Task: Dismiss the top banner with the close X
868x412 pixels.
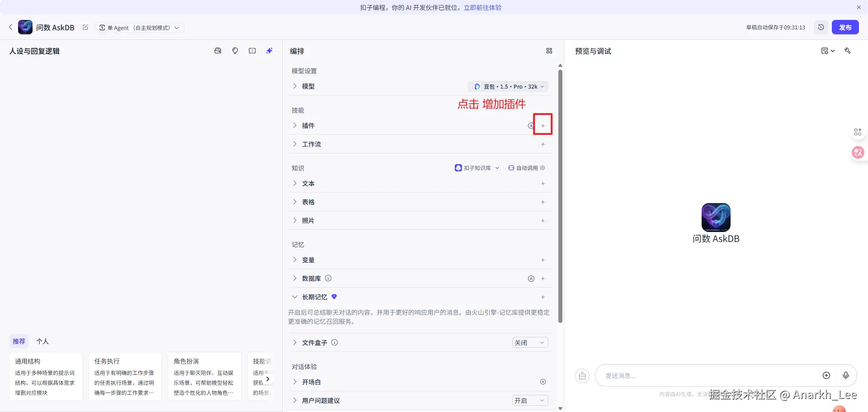Action: pos(859,7)
